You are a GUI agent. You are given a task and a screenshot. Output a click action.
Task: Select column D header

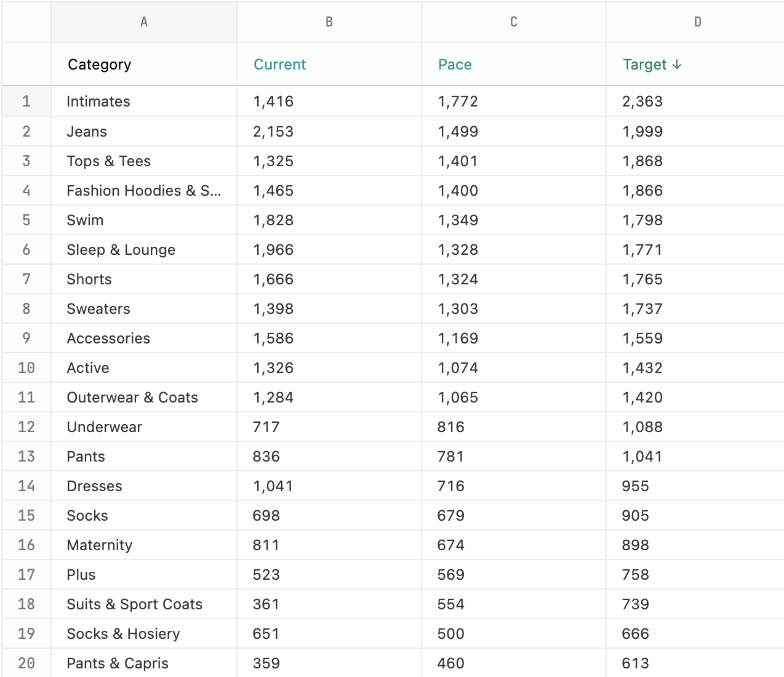click(697, 22)
